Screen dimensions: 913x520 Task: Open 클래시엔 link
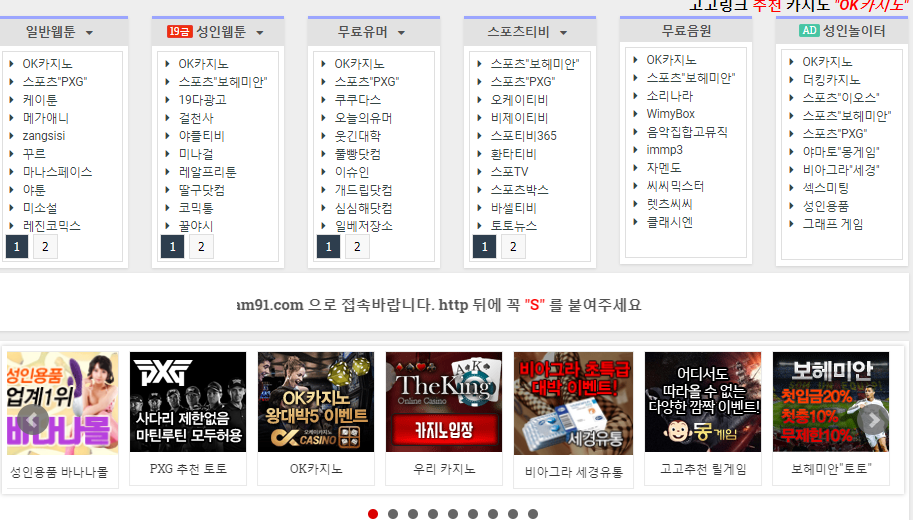point(670,222)
